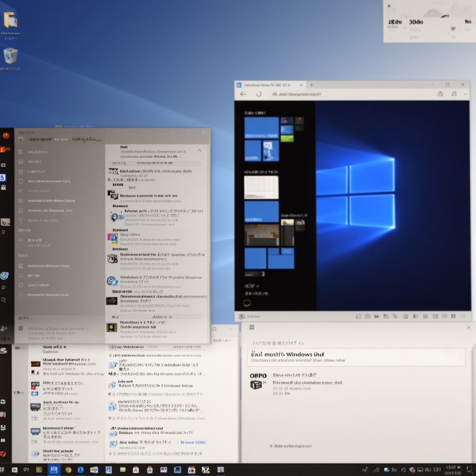Open the Outlook-style mail icon with gear in taskbar
This screenshot has height=476, width=476.
94,469
